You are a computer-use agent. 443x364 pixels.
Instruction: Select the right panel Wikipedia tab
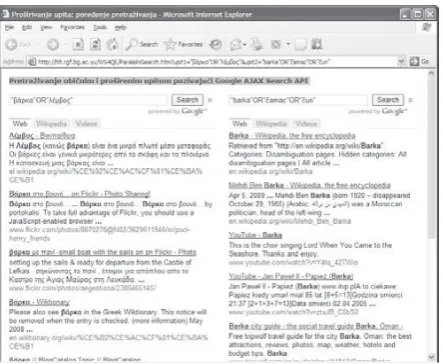271,124
